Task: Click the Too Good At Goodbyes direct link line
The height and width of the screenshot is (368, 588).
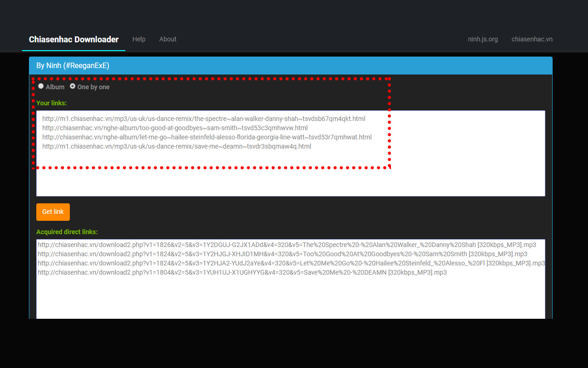Action: point(283,254)
